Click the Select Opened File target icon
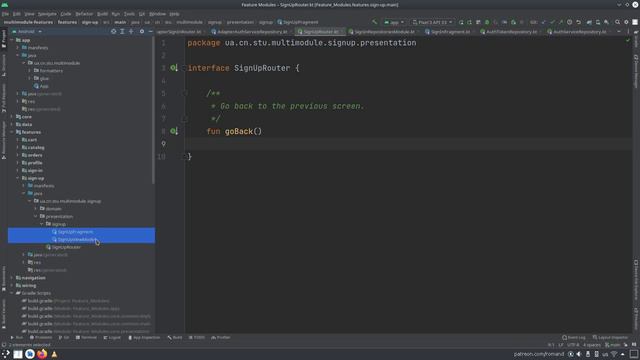 (x=113, y=31)
